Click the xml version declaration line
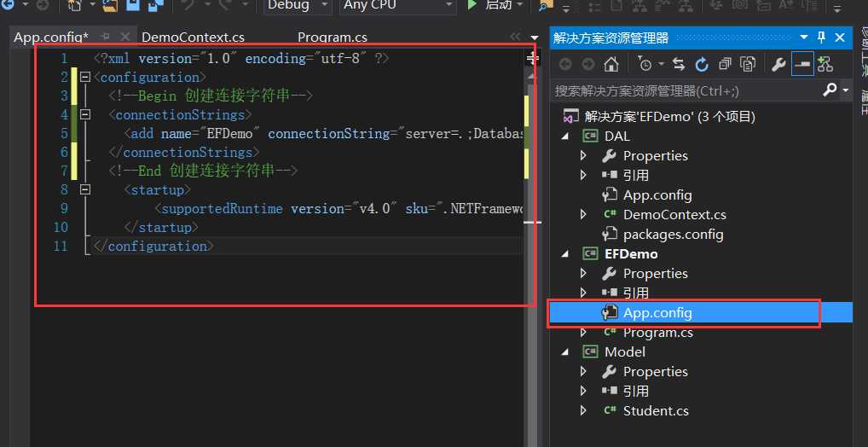This screenshot has width=868, height=447. 241,58
